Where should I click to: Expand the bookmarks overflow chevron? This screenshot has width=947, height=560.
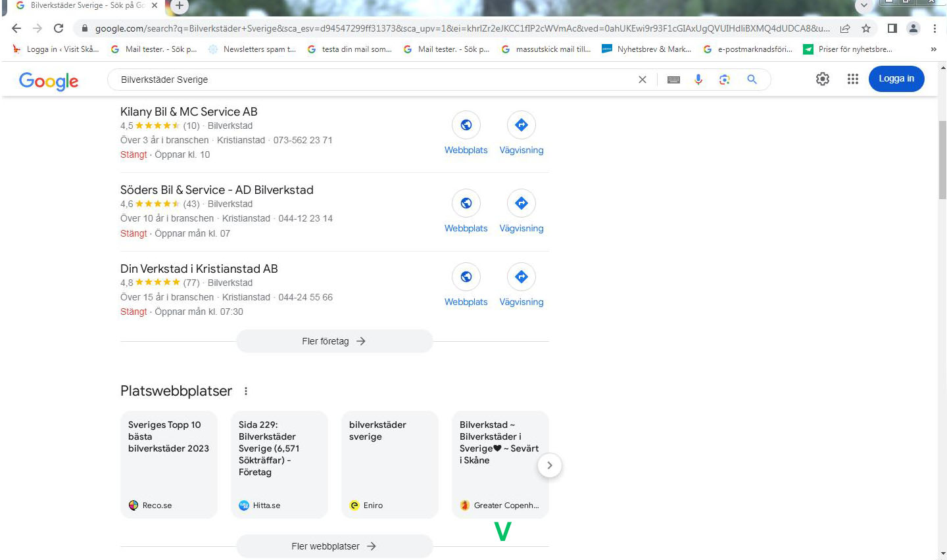933,49
